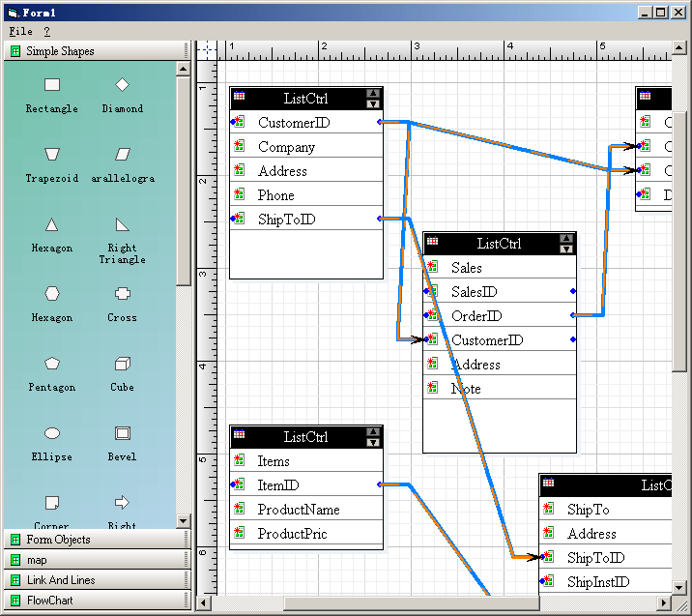
Task: Expand the Link And Lines panel
Action: [x=97, y=580]
